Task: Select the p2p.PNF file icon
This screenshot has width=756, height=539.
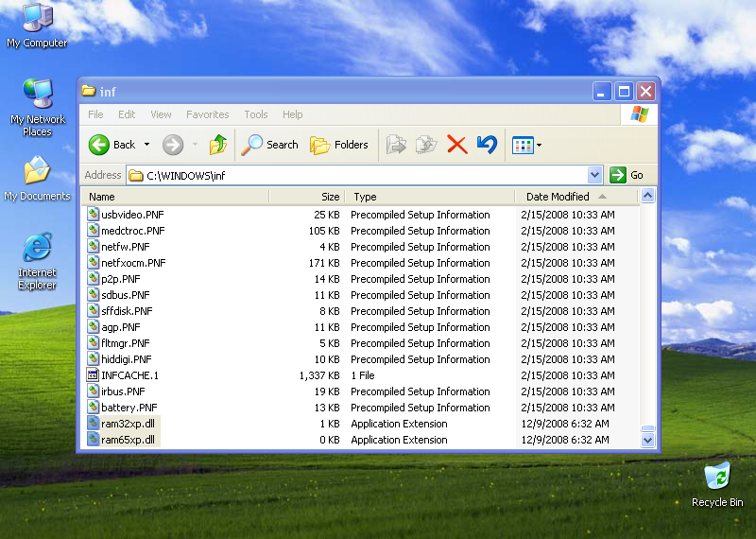Action: (93, 278)
